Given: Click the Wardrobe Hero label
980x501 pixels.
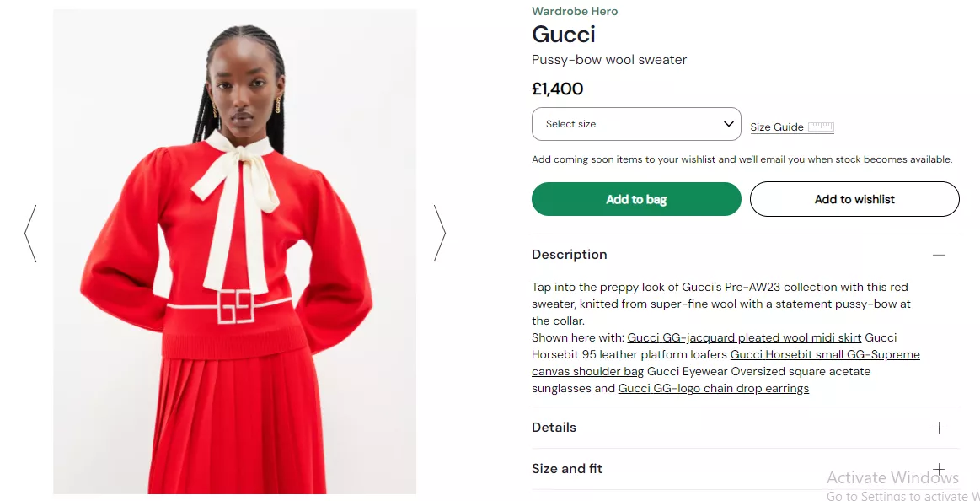Looking at the screenshot, I should (575, 11).
